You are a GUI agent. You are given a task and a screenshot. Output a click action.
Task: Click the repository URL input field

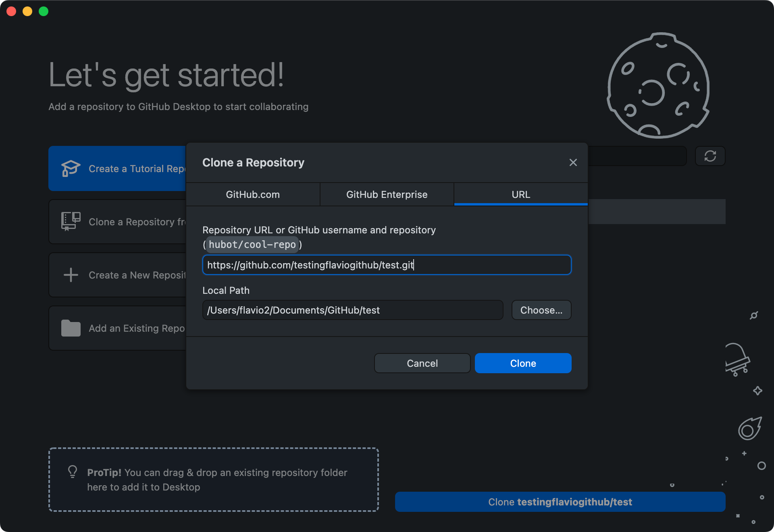pyautogui.click(x=387, y=265)
